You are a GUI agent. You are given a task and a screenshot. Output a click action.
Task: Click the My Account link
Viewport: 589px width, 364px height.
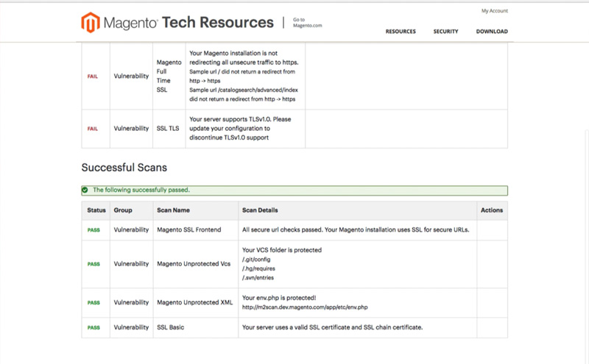pyautogui.click(x=494, y=11)
